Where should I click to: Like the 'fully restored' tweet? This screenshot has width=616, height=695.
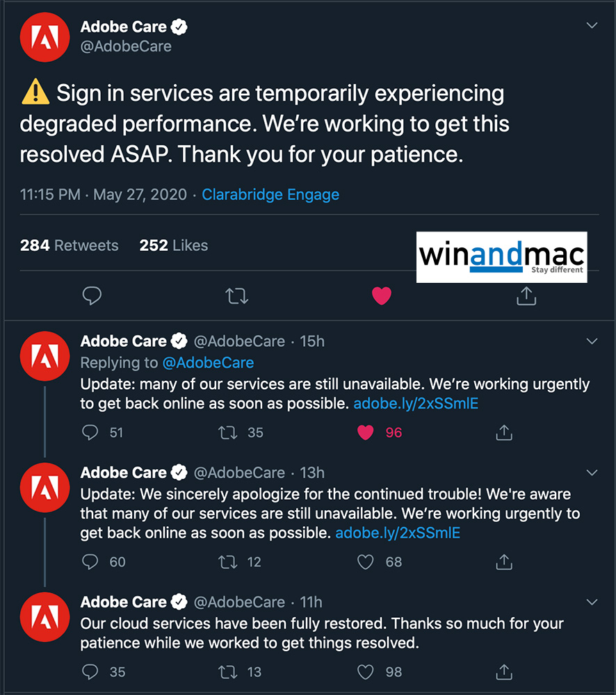tap(366, 672)
